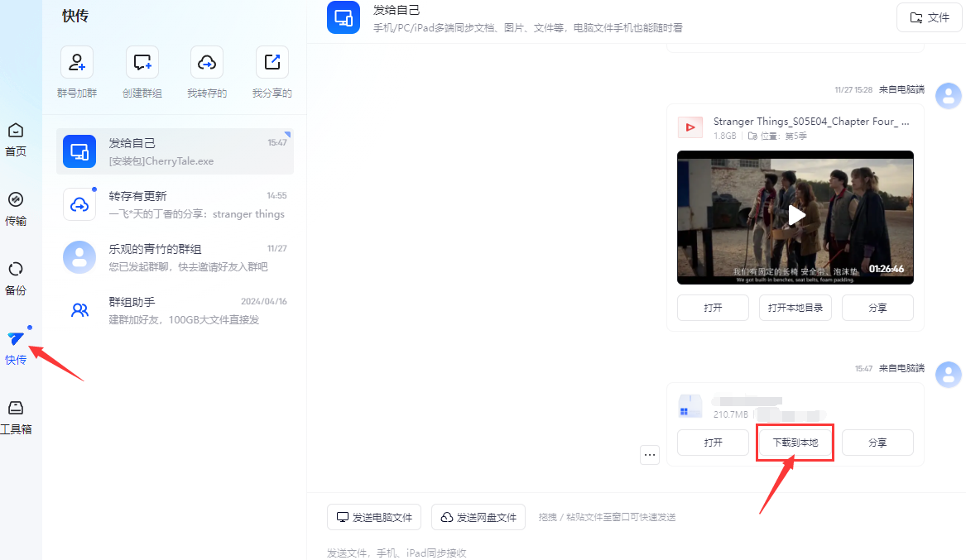
Task: Open 我转存的 files
Action: click(x=206, y=61)
